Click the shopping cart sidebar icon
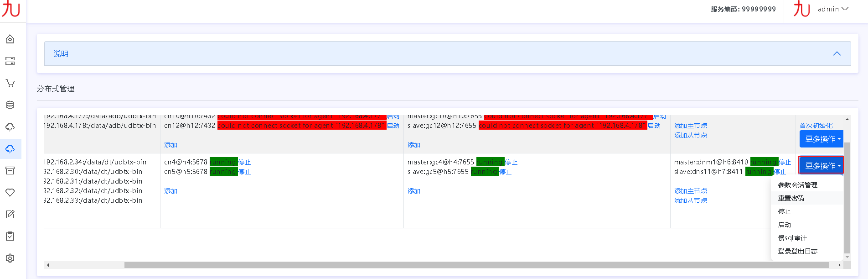The width and height of the screenshot is (868, 279). [10, 83]
